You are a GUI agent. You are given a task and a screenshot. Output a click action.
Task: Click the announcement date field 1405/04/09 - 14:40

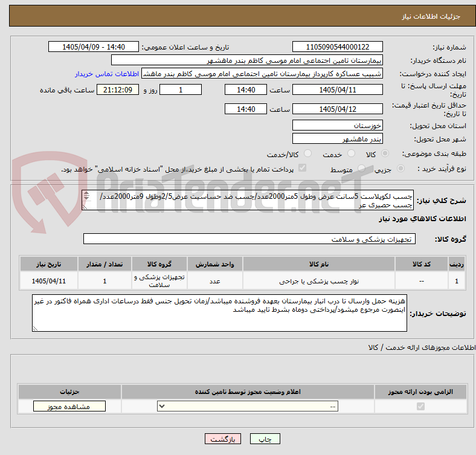(94, 47)
